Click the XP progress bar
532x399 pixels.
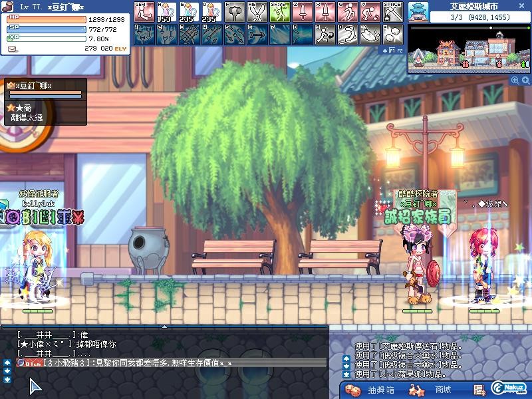click(x=47, y=39)
